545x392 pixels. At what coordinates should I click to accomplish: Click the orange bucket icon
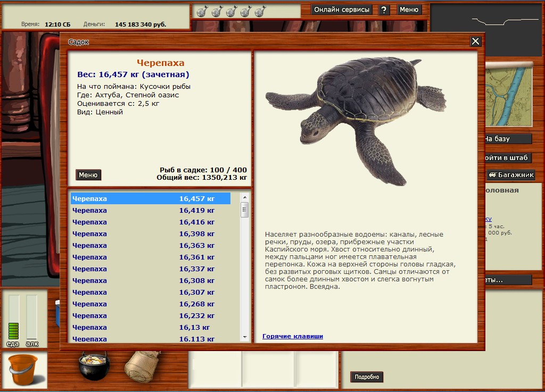23,370
